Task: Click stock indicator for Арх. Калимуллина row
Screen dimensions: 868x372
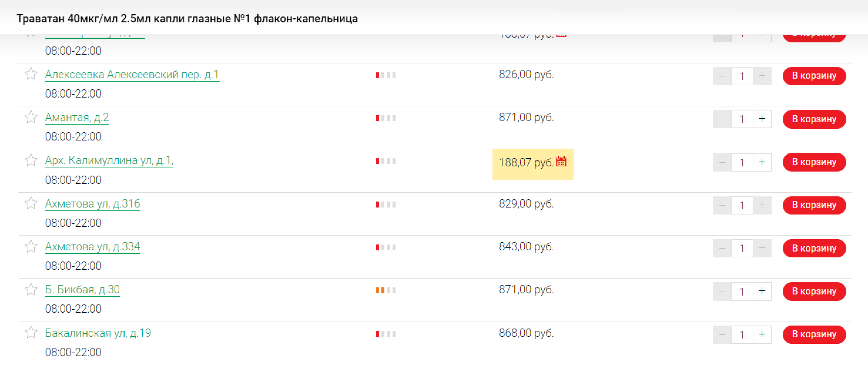Action: click(x=386, y=161)
